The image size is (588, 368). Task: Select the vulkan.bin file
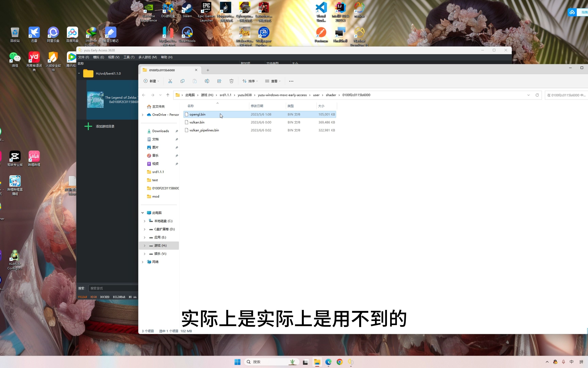pos(260,122)
